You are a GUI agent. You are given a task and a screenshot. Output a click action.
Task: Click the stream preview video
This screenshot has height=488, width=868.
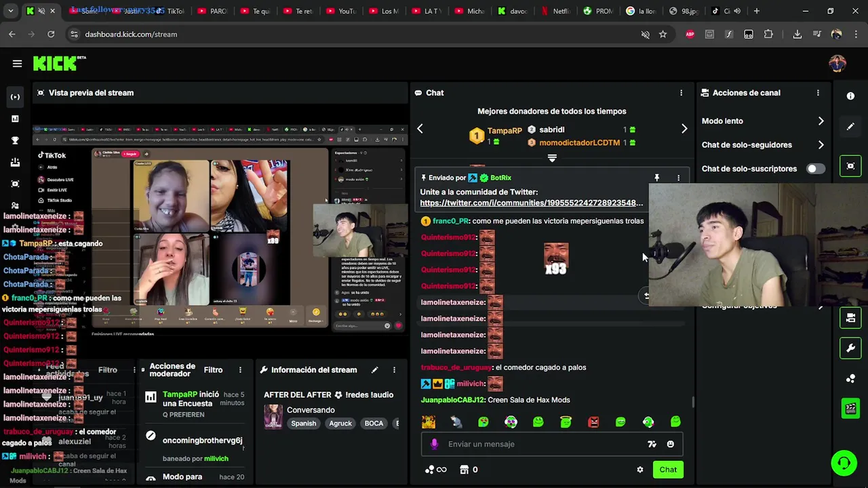[x=220, y=229]
